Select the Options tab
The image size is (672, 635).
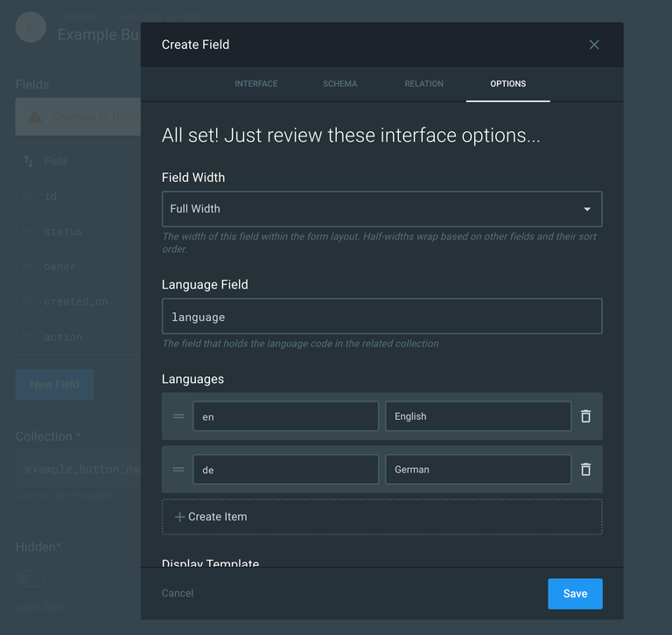507,84
